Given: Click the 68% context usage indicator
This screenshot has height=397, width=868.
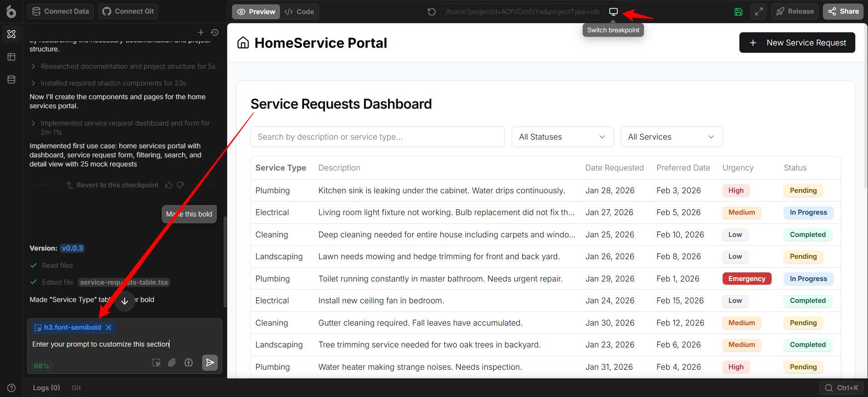Looking at the screenshot, I should tap(41, 366).
